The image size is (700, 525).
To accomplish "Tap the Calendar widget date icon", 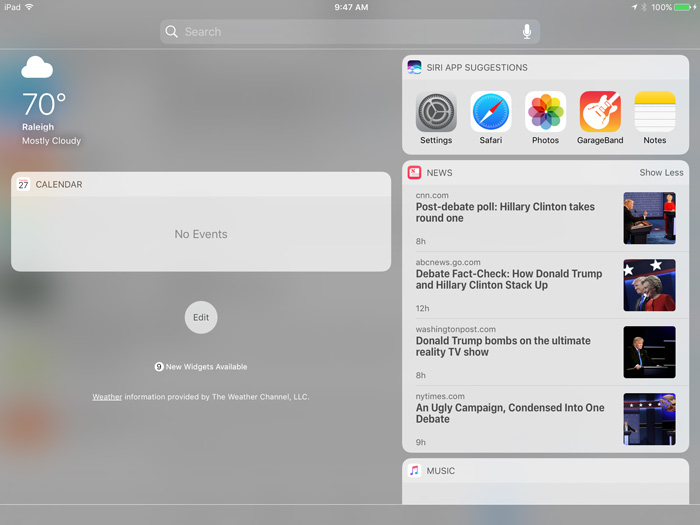I will (23, 184).
